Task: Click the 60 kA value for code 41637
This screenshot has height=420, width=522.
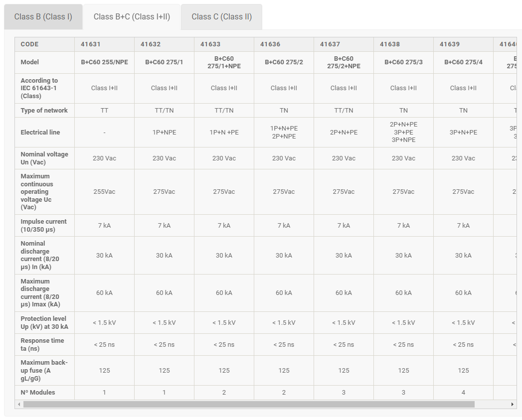Action: pyautogui.click(x=344, y=293)
